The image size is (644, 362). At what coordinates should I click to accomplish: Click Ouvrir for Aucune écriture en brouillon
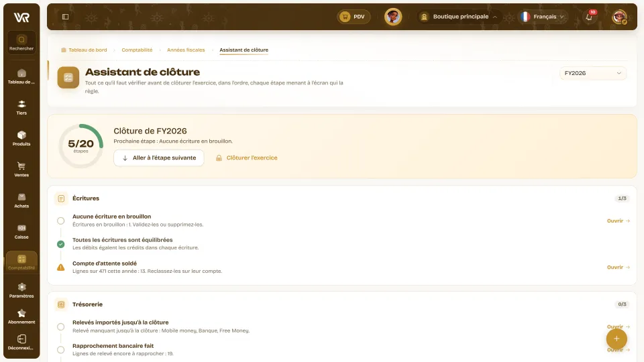[x=618, y=221]
